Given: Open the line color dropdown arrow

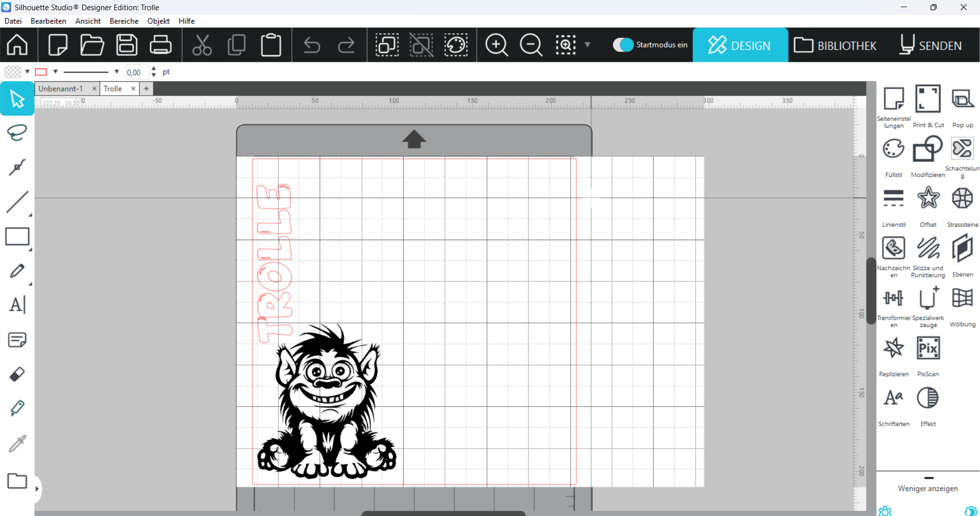Looking at the screenshot, I should [56, 72].
